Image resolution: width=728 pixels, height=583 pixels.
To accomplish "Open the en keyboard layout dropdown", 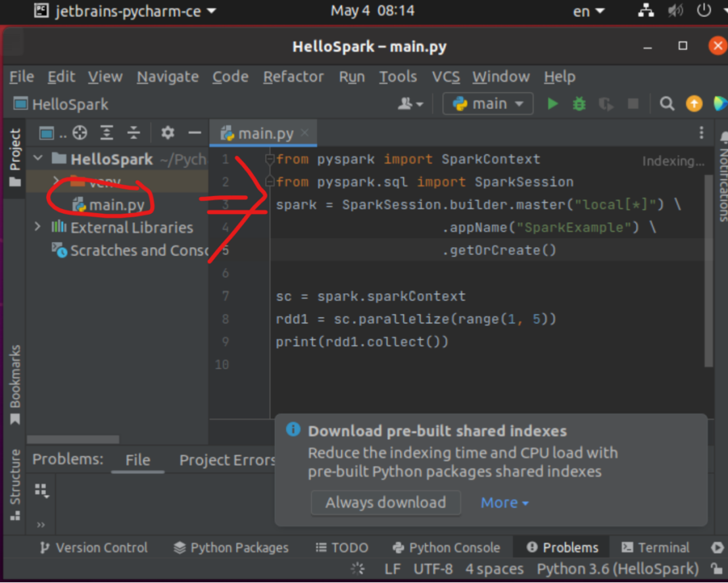I will (588, 11).
